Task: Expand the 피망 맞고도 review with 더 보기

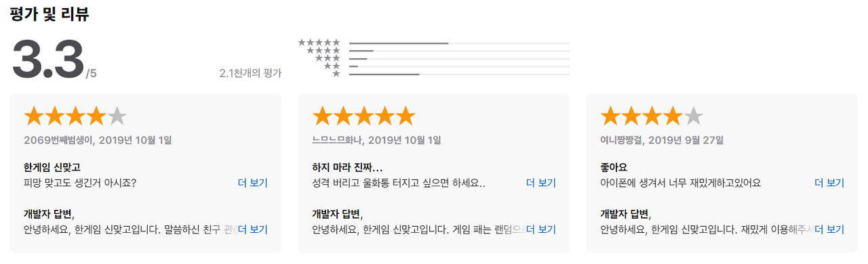Action: 253,183
